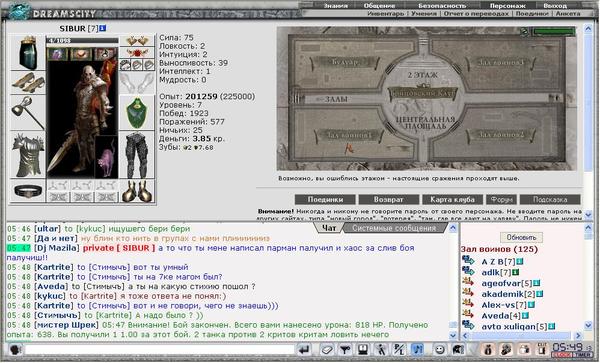600x363 pixels.
Task: Select the golden boots slot
Action: 137,190
